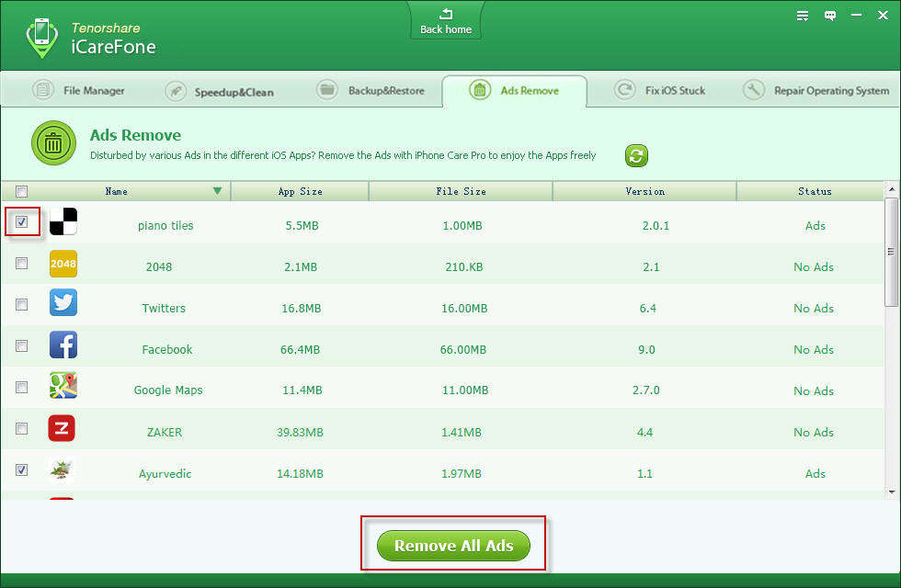Click the scrollbar down arrow

891,492
